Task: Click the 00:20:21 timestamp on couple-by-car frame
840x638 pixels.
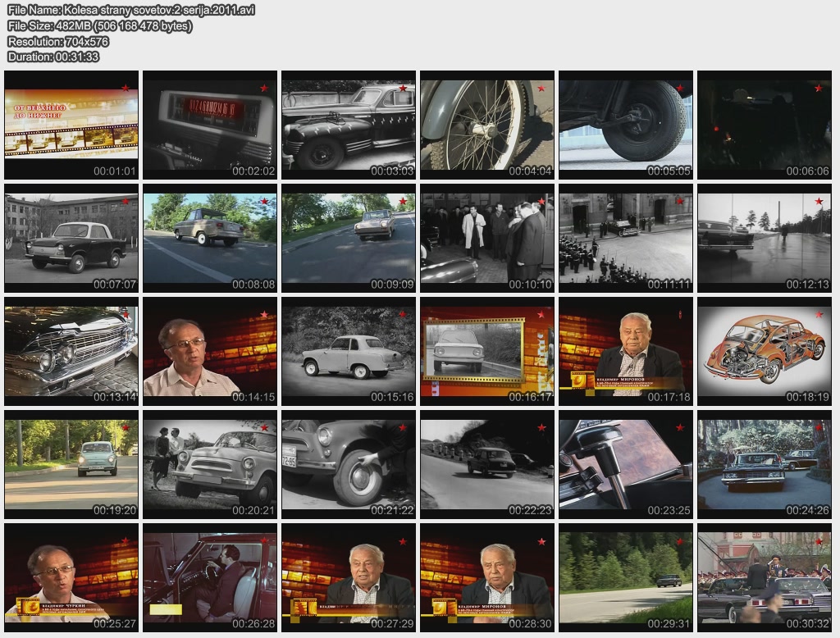Action: (x=253, y=510)
